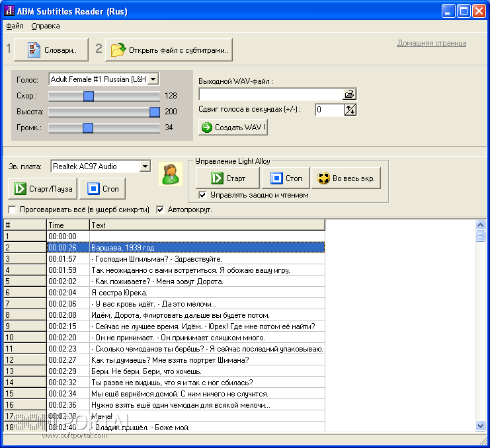Image resolution: width=490 pixels, height=448 pixels.
Task: Open the Справка menu
Action: tap(46, 26)
